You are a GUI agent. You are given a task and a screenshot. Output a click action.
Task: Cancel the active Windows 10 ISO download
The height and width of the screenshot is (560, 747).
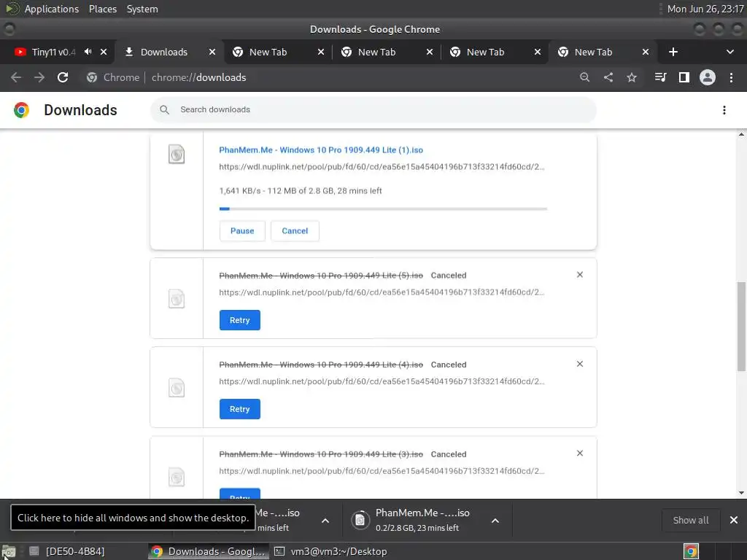point(295,231)
